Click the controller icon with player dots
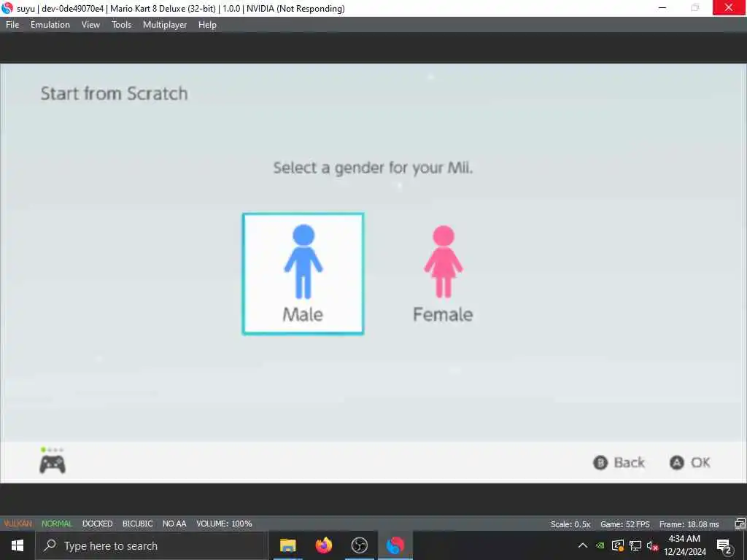The width and height of the screenshot is (747, 560). point(53,461)
